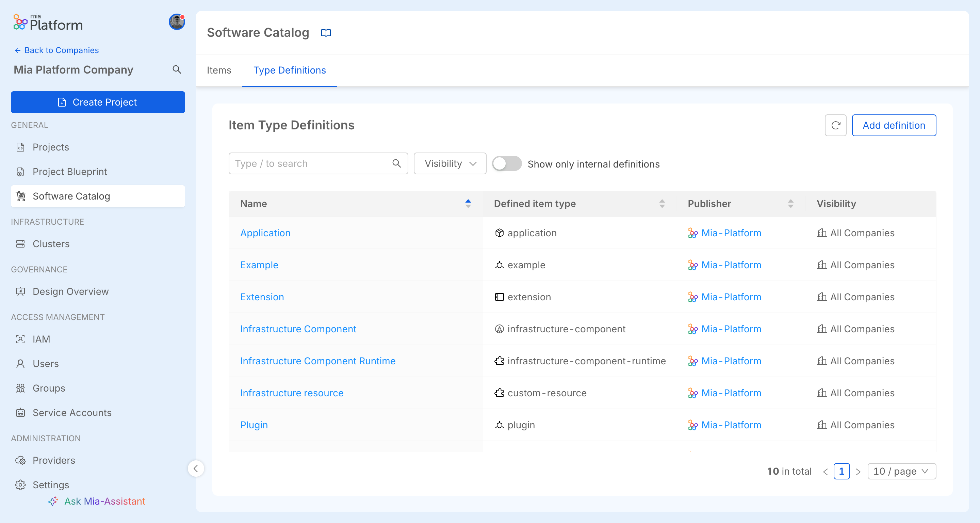The image size is (980, 523).
Task: Click the Create Project button
Action: 98,102
